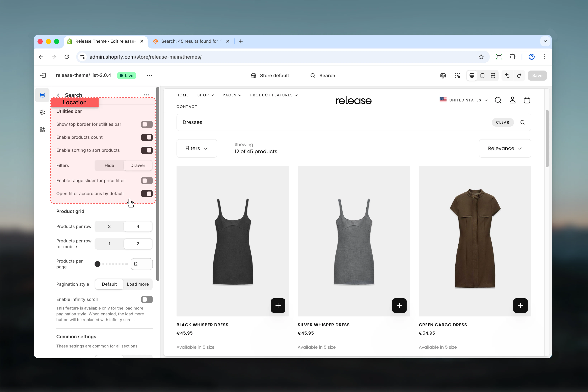Open the Relevance sort dropdown

click(505, 148)
